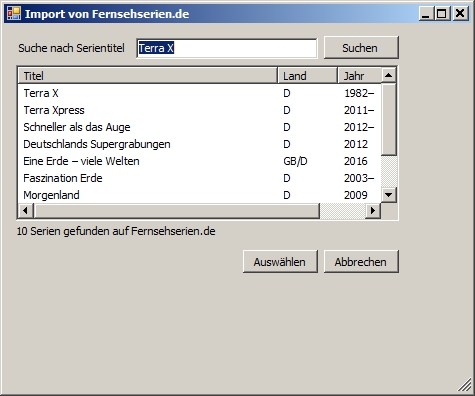Minimize the import window
475x396 pixels.
(426, 14)
